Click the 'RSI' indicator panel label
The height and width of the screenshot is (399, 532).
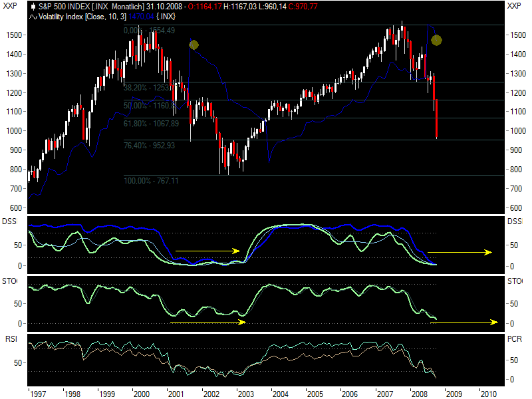pyautogui.click(x=11, y=339)
